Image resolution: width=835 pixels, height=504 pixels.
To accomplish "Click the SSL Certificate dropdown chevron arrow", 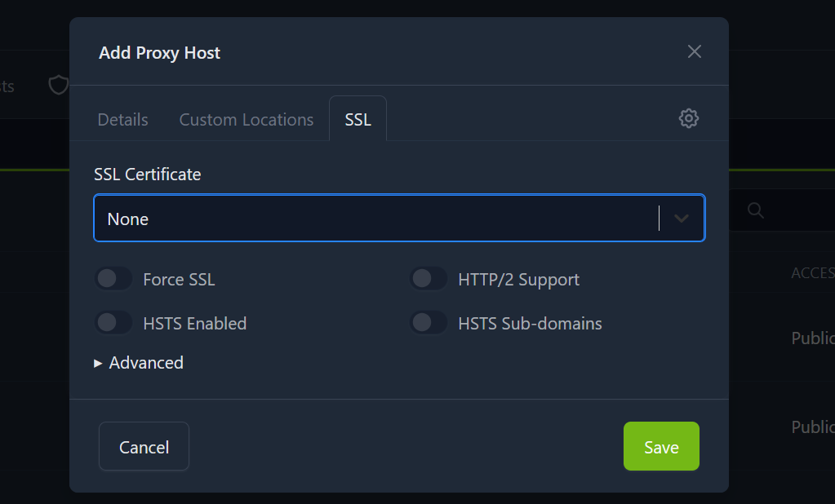I will [x=681, y=219].
